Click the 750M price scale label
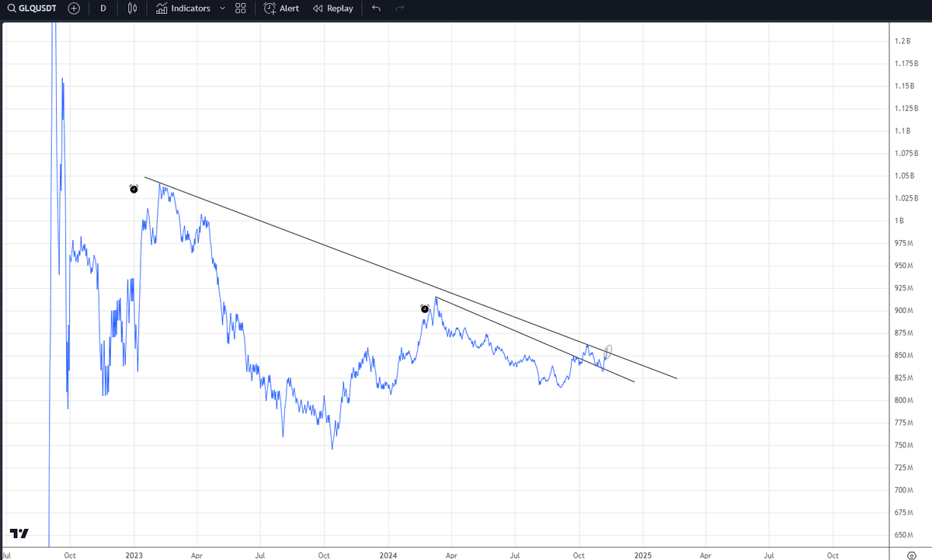The height and width of the screenshot is (560, 932). click(x=903, y=445)
